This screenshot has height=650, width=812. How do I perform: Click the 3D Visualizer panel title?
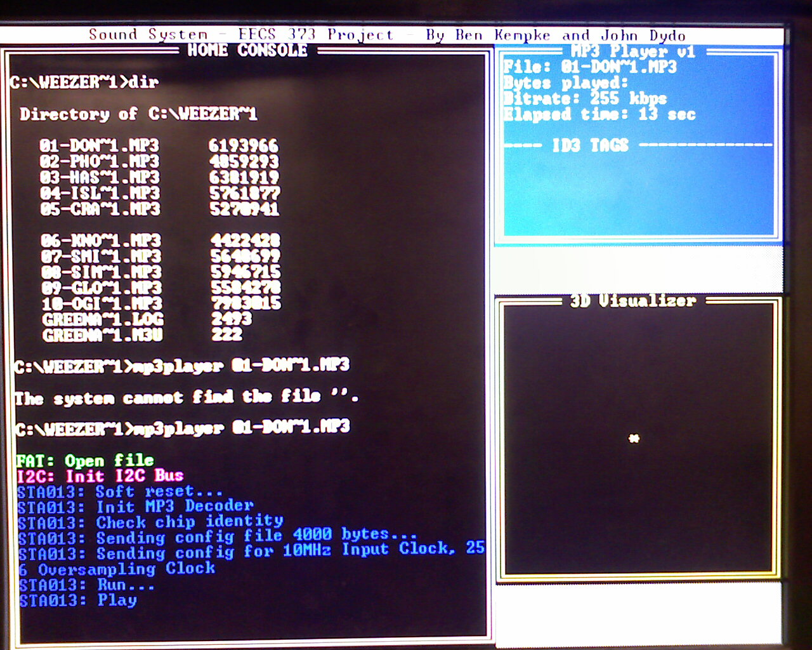coord(632,300)
